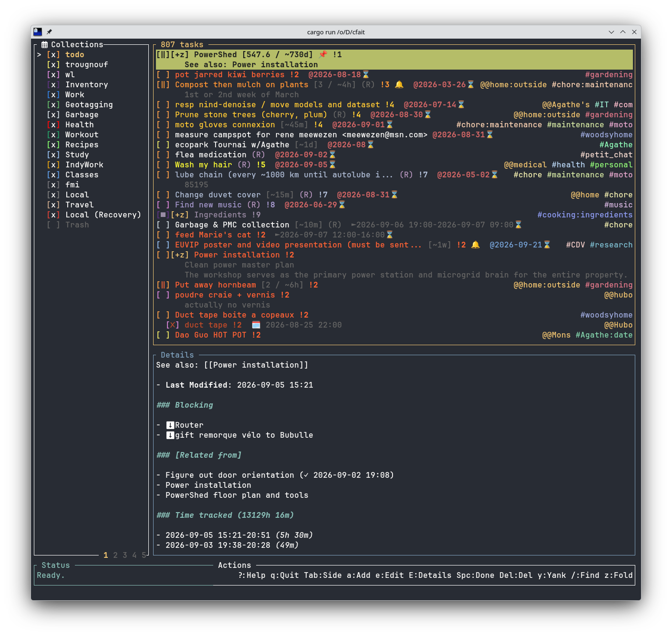Open the [[Power installation]] link in Details
The height and width of the screenshot is (637, 672).
pyautogui.click(x=256, y=365)
